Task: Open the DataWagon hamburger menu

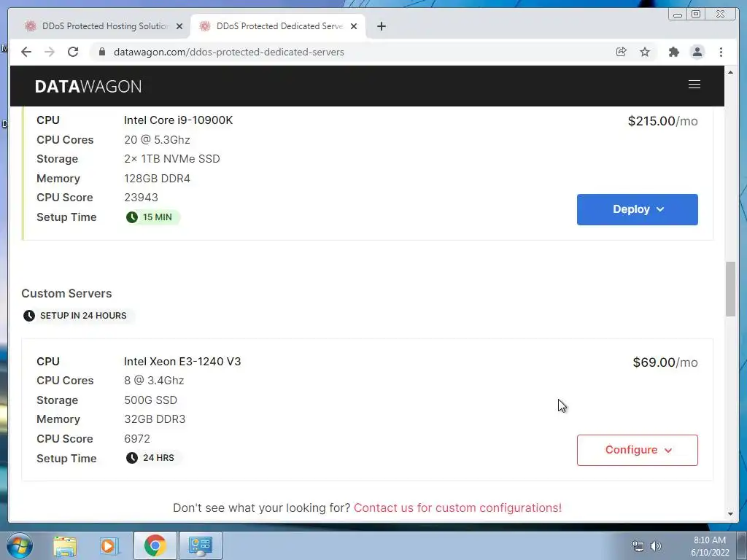Action: [694, 85]
